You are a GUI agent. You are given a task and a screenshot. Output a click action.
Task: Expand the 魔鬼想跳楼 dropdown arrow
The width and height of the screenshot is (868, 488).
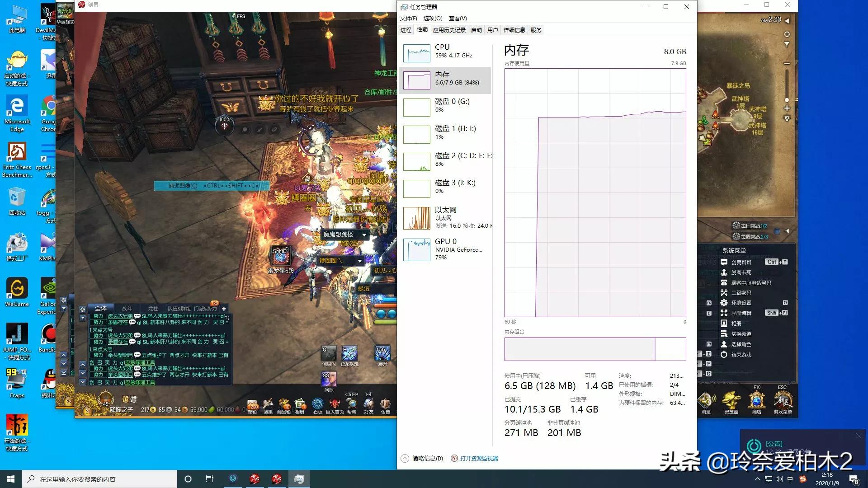coord(364,235)
